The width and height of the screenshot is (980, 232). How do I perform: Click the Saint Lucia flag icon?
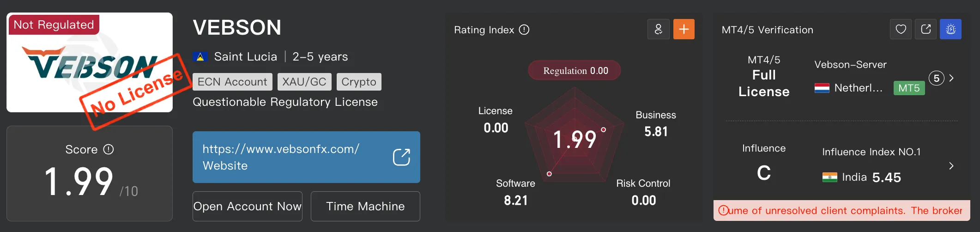200,57
